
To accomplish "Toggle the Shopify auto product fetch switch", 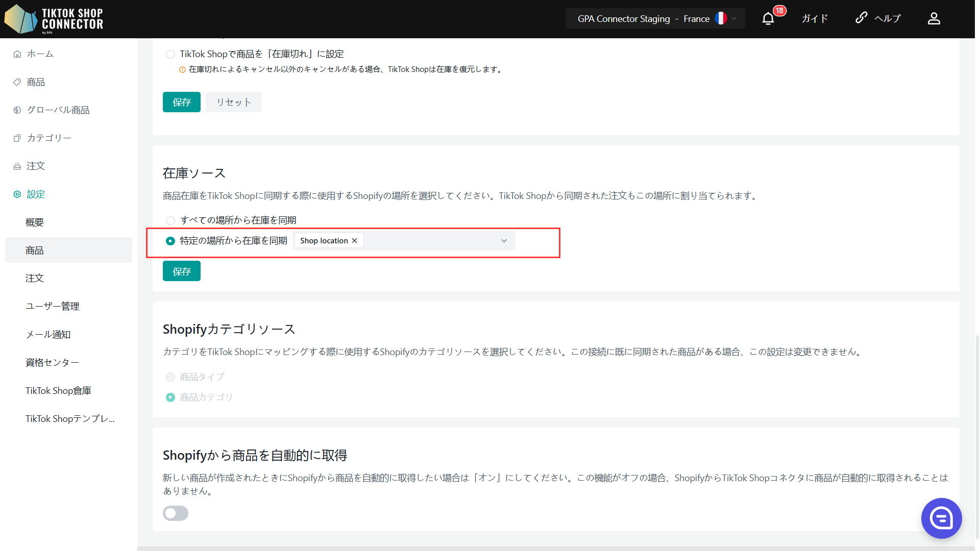I will (x=176, y=513).
